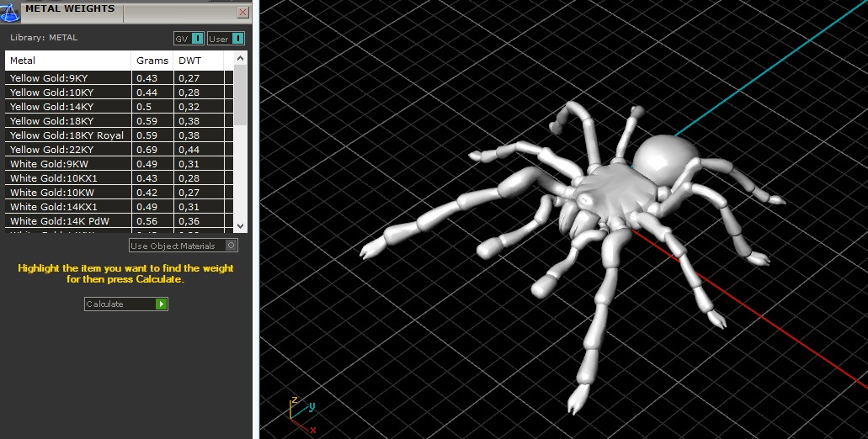Select the White Gold:9KW row
The width and height of the screenshot is (868, 439).
click(119, 164)
